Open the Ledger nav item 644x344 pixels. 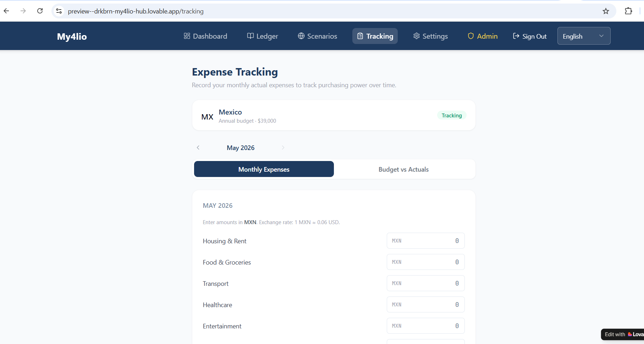point(263,36)
